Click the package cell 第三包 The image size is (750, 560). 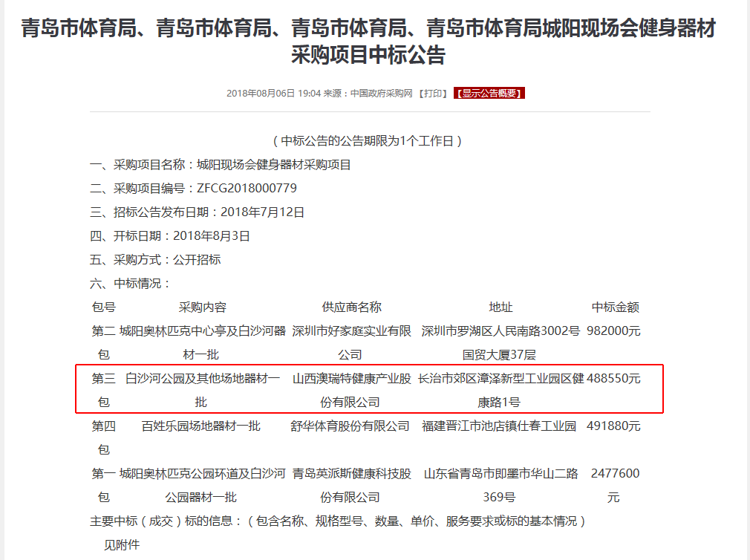(x=104, y=390)
